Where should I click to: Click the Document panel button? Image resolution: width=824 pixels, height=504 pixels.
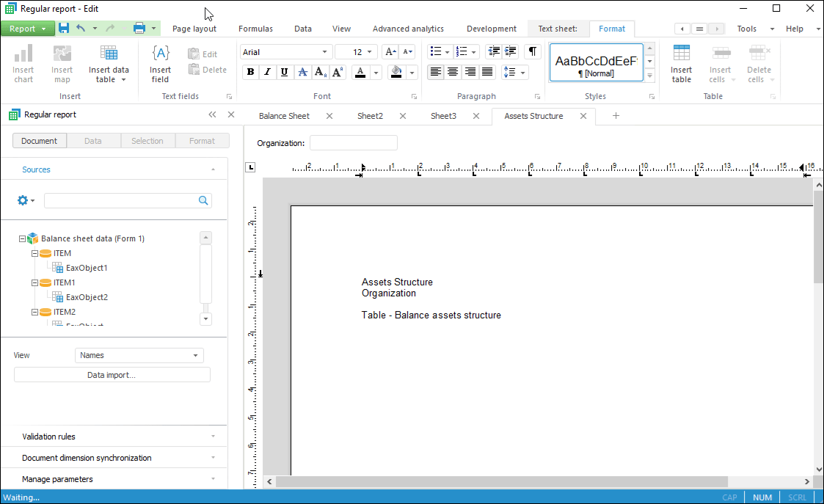pos(39,141)
